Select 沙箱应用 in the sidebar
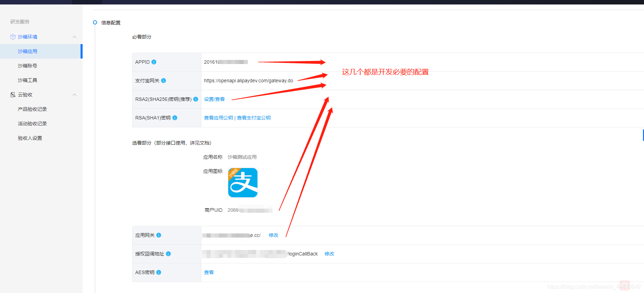644x293 pixels. [28, 51]
